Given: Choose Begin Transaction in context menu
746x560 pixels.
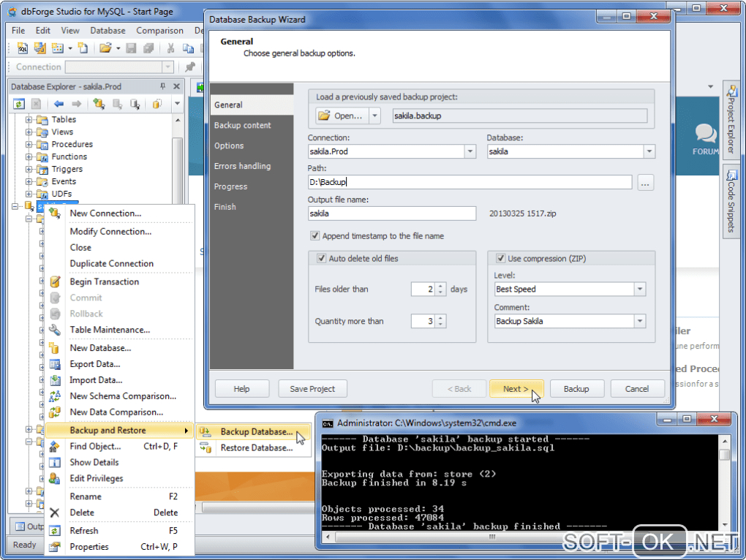Looking at the screenshot, I should pos(120,281).
